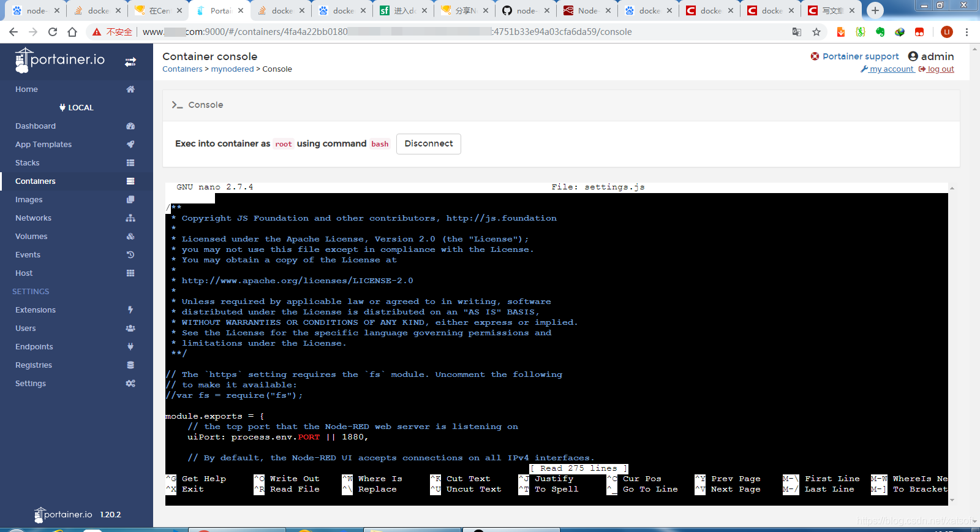The height and width of the screenshot is (532, 980).
Task: Click the Events history icon
Action: coord(130,254)
